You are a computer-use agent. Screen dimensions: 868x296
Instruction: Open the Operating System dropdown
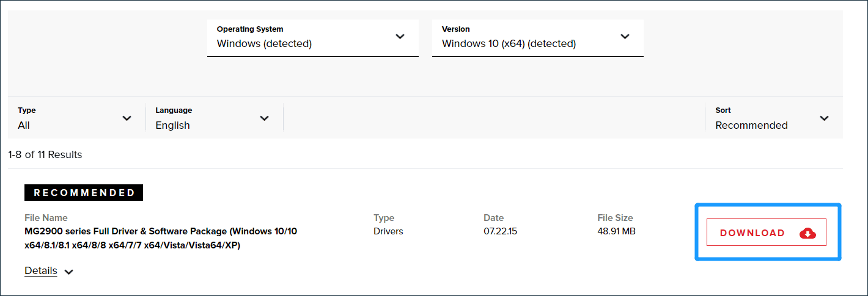(313, 38)
